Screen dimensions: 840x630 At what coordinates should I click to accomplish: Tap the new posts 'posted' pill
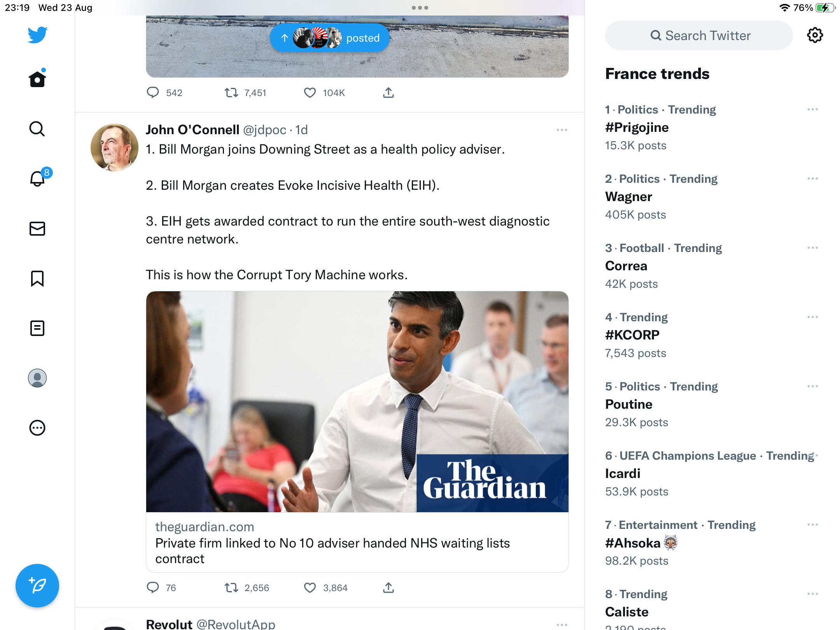[330, 38]
